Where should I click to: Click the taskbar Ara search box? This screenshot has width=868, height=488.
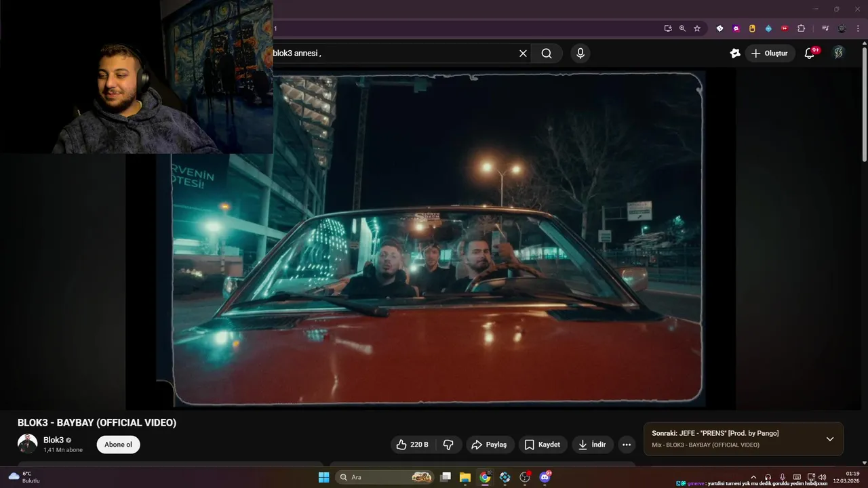pyautogui.click(x=384, y=477)
